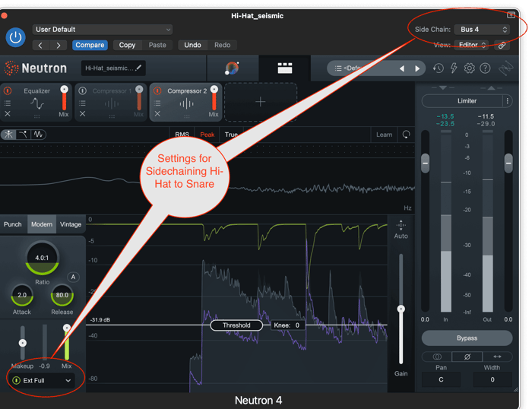Toggle the phase invert icon

pos(467,357)
